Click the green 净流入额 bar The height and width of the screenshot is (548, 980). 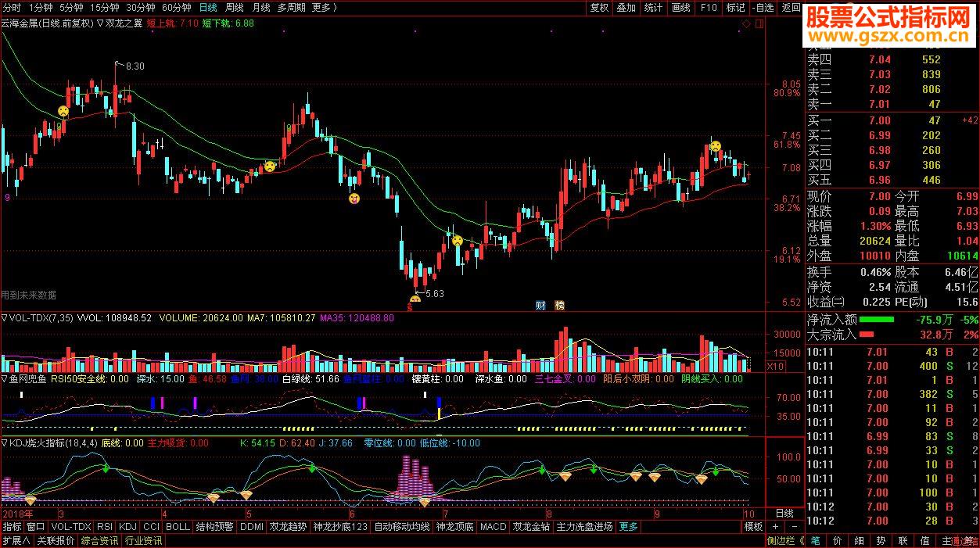[878, 320]
